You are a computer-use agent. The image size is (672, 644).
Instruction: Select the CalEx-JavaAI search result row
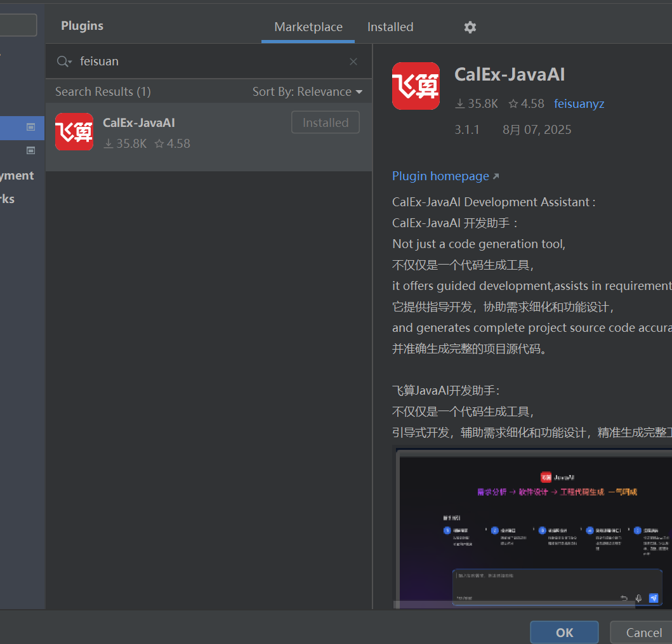tap(209, 137)
